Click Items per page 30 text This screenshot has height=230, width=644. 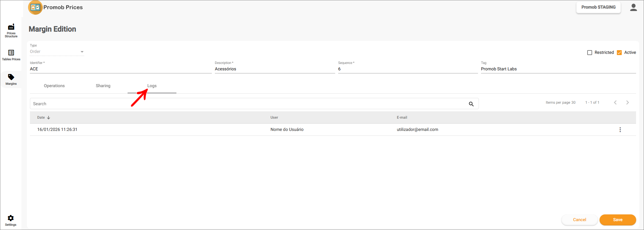pos(561,102)
